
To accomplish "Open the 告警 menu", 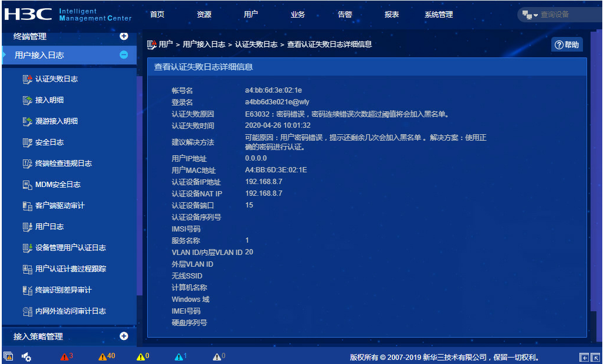I will tap(345, 14).
